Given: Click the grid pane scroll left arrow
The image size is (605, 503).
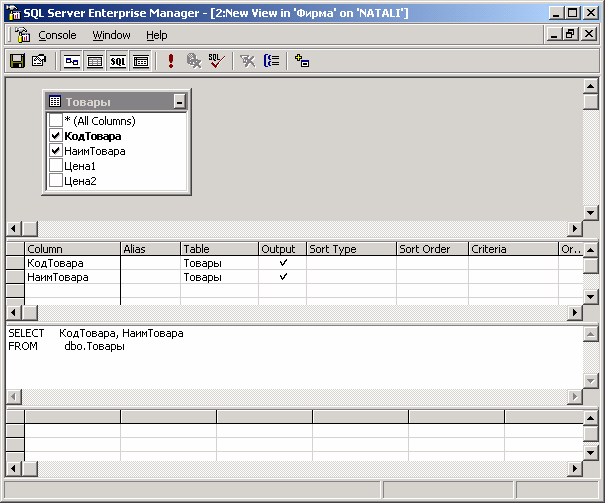Looking at the screenshot, I should pos(14,312).
